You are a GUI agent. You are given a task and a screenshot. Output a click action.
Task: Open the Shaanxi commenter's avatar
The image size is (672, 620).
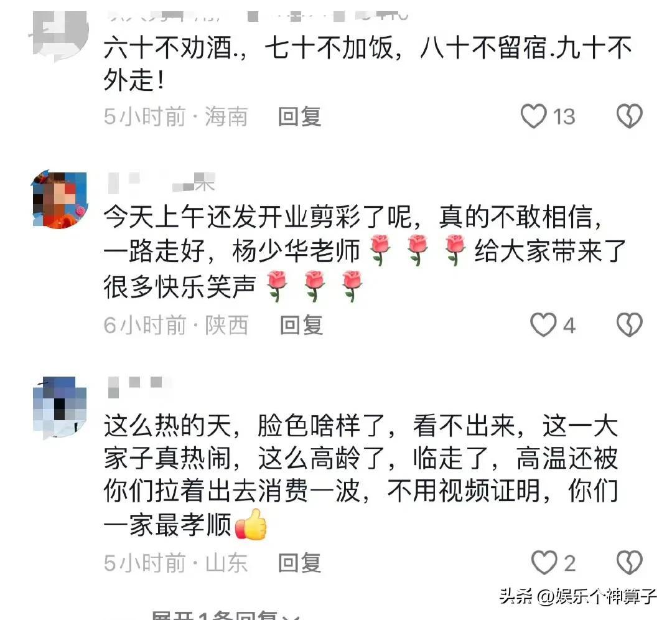(59, 199)
